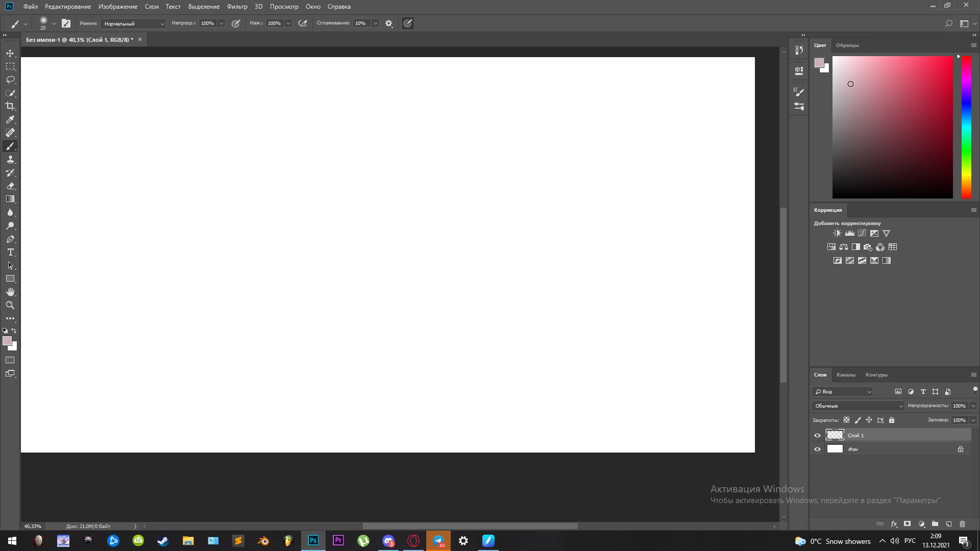Hide the Фон background layer
Screen dimensions: 980x551
coord(817,449)
